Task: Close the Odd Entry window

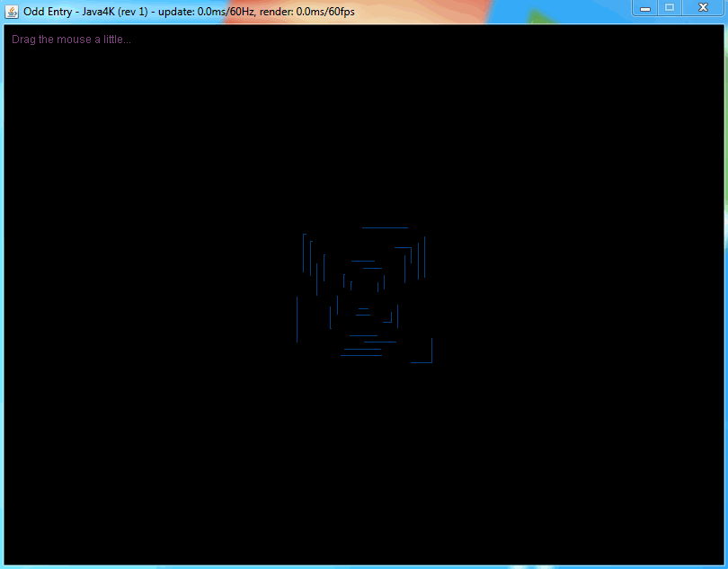Action: [x=702, y=8]
